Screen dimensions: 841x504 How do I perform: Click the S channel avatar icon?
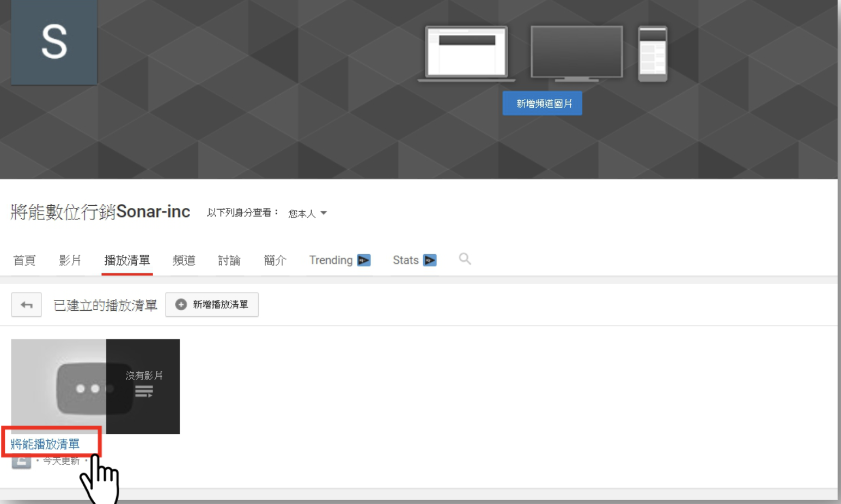(x=54, y=42)
